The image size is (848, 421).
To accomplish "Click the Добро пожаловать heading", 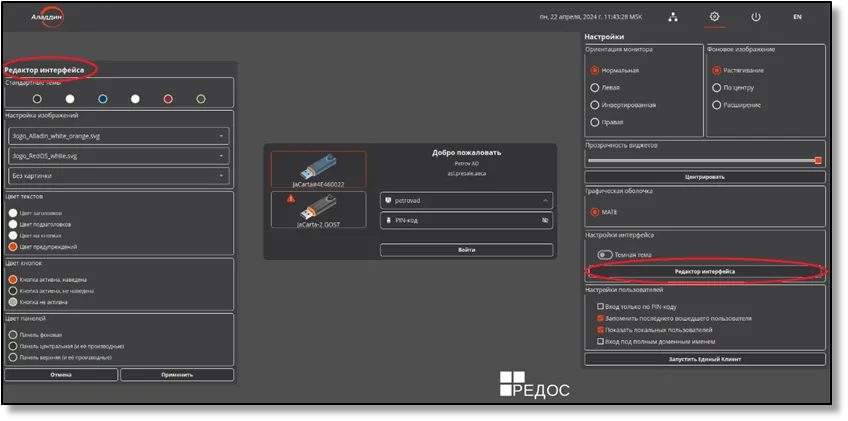I will (466, 153).
